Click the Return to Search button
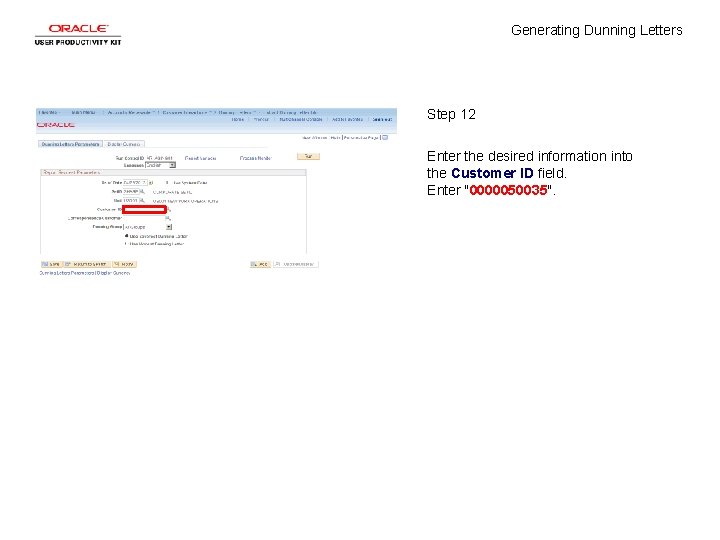 87,264
